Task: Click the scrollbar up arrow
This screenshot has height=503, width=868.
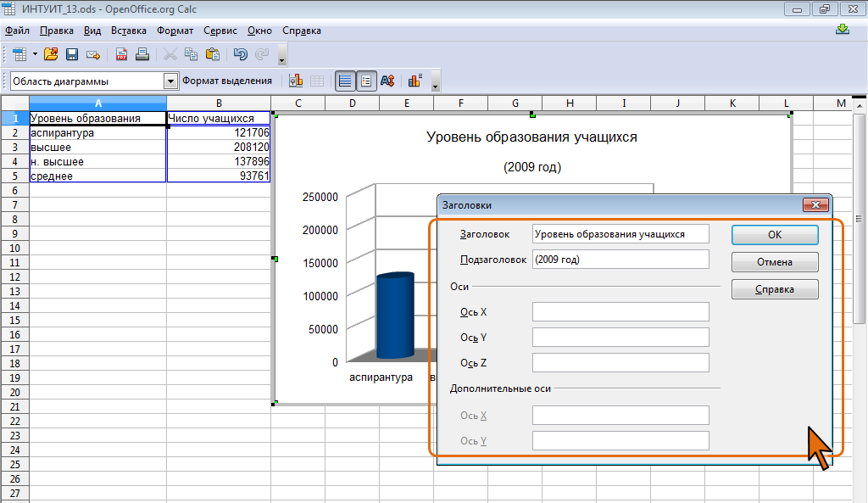Action: [x=860, y=104]
